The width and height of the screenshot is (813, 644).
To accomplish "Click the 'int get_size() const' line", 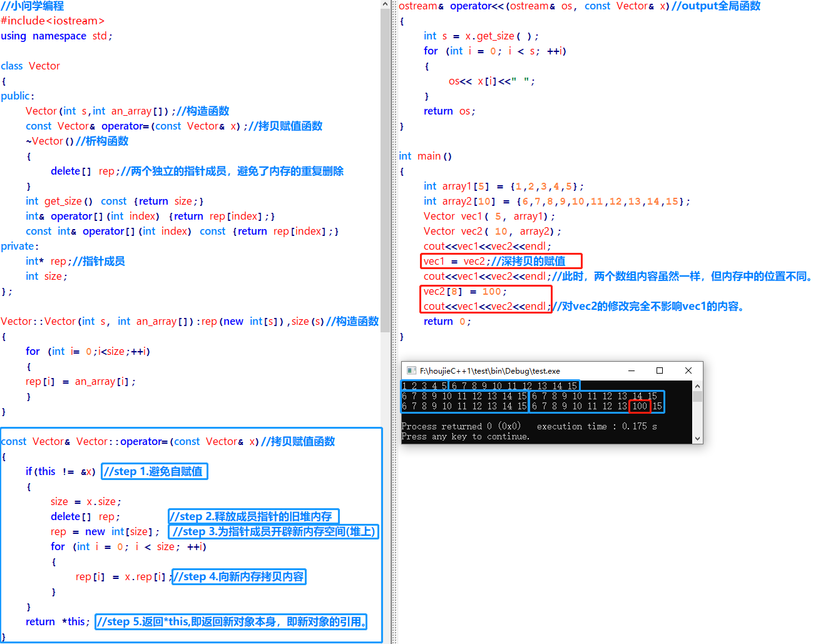I will pos(115,201).
